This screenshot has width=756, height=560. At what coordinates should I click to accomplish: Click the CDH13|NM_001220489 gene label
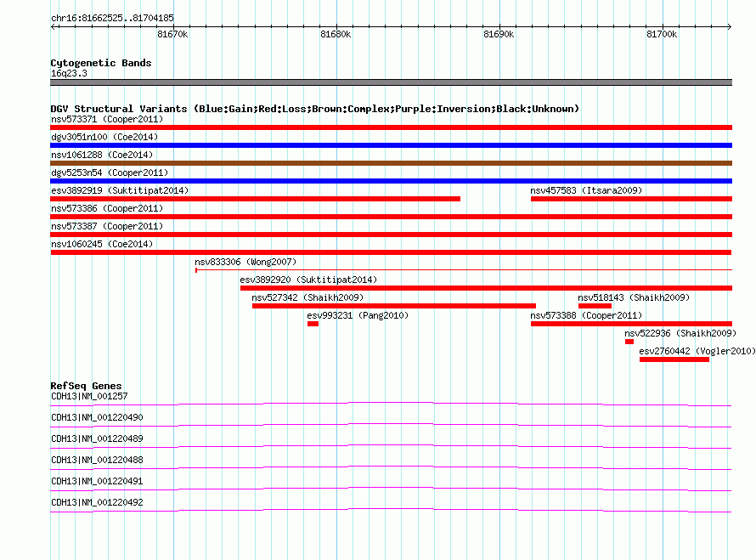(x=97, y=438)
